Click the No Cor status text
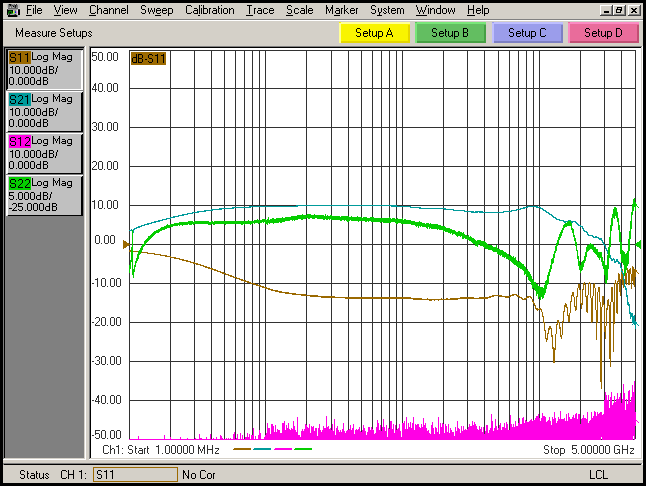This screenshot has height=486, width=646. pos(199,475)
